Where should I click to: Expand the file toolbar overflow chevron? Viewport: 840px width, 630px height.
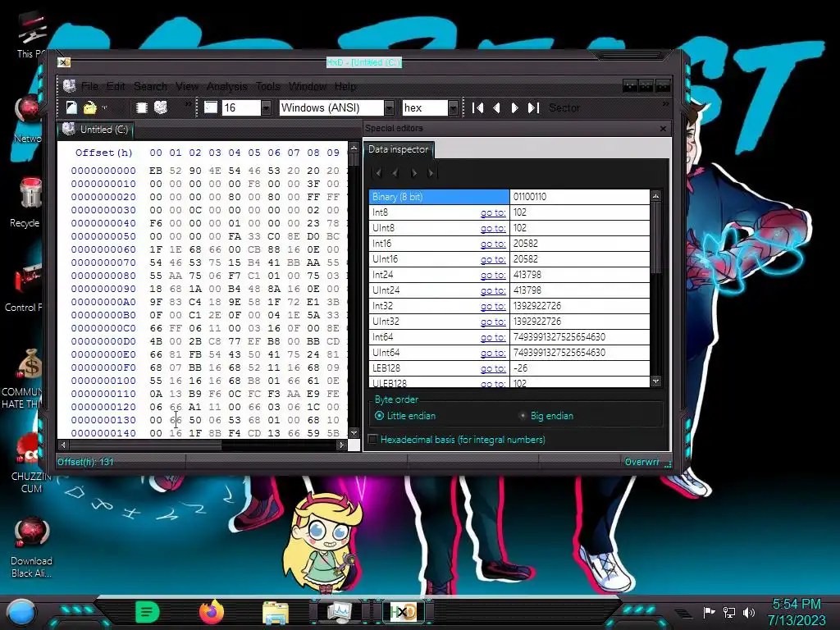tap(188, 104)
